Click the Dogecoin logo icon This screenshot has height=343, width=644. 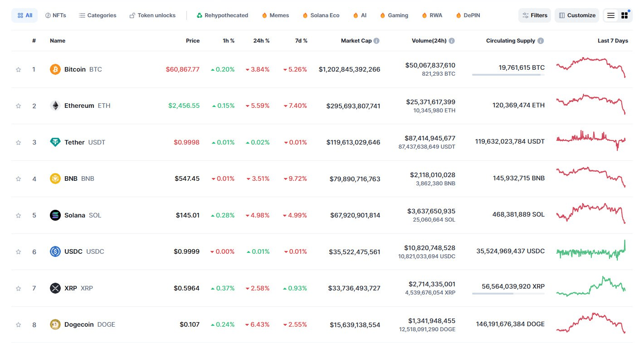pos(55,324)
